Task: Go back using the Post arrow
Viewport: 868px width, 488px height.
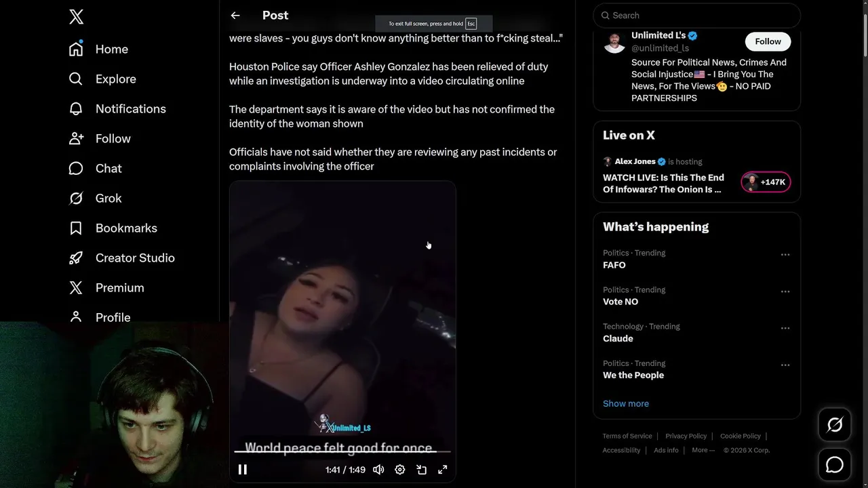Action: pos(235,16)
